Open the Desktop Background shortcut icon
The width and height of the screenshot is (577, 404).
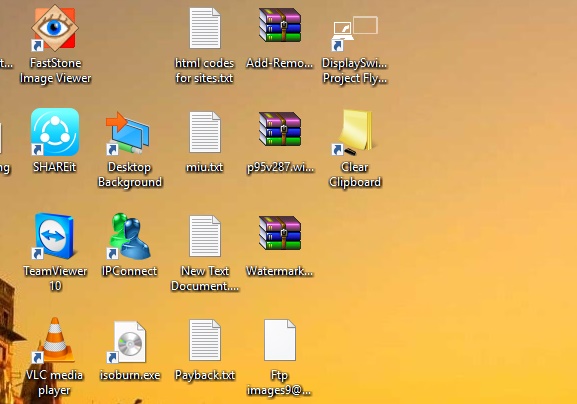click(128, 133)
